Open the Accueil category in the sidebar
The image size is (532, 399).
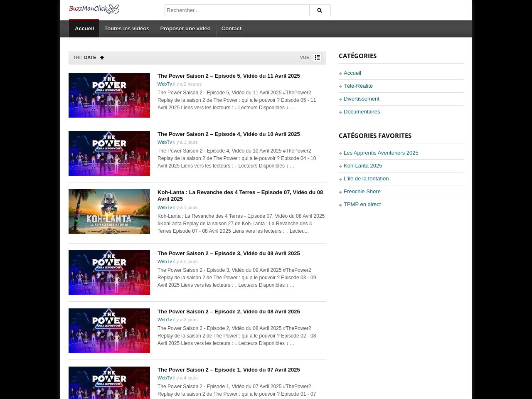click(352, 73)
